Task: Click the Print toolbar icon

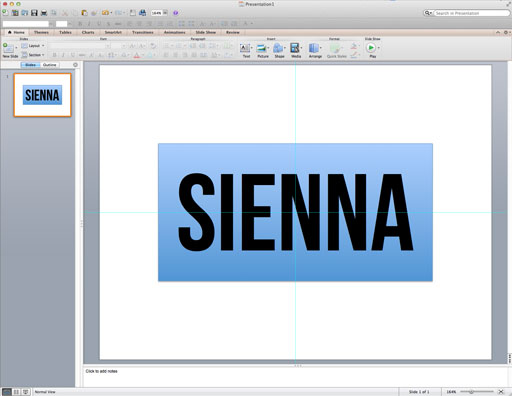Action: tap(44, 13)
